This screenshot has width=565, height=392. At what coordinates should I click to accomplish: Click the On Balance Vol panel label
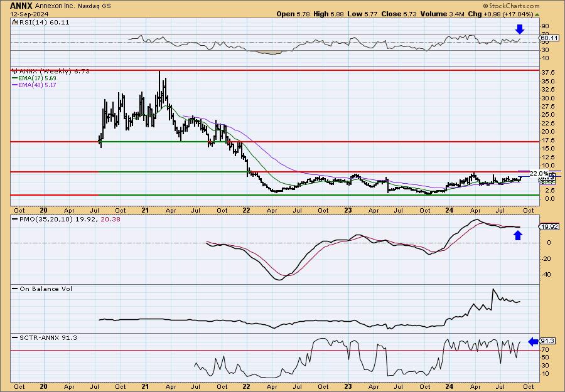click(46, 289)
